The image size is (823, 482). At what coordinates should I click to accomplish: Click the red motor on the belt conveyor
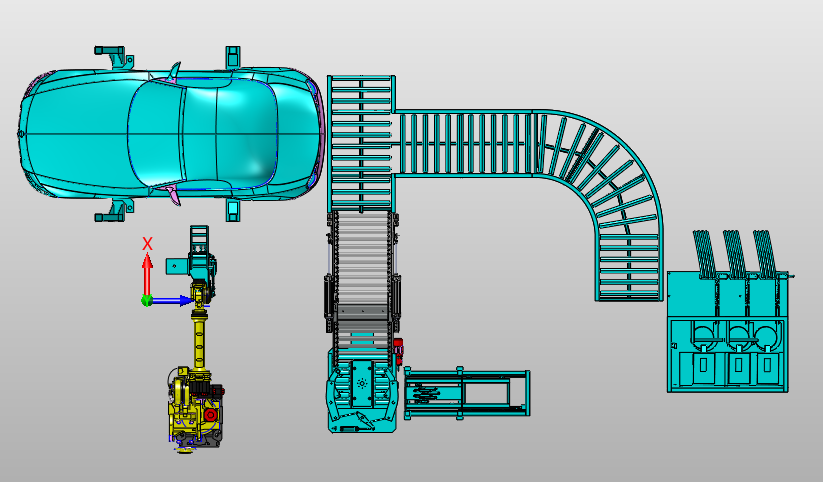[398, 349]
